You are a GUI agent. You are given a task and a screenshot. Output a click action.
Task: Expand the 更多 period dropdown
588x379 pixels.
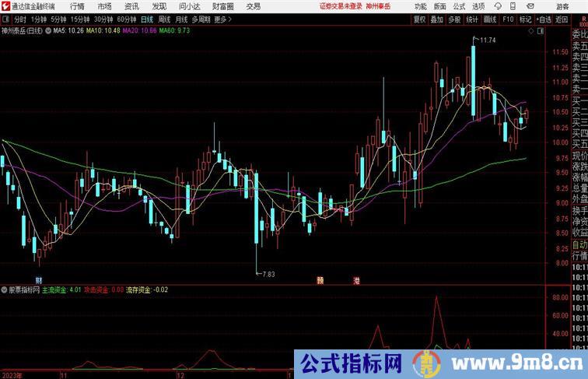point(223,19)
